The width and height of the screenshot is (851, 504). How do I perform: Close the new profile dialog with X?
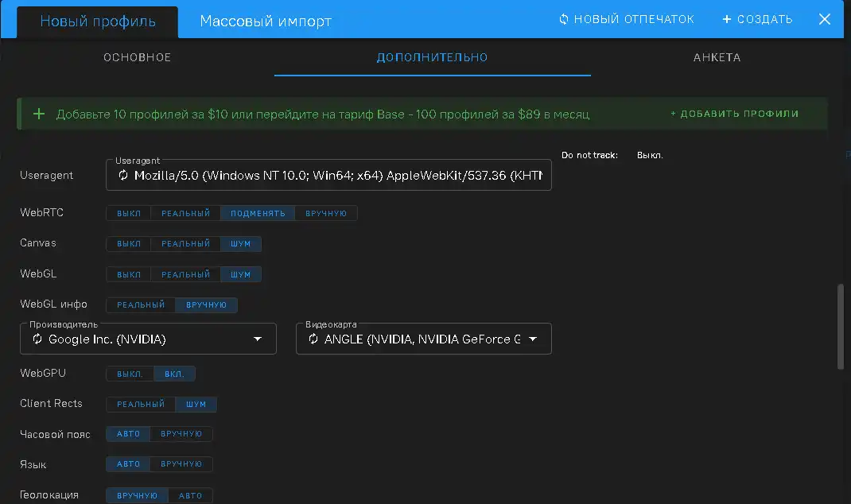(x=825, y=20)
